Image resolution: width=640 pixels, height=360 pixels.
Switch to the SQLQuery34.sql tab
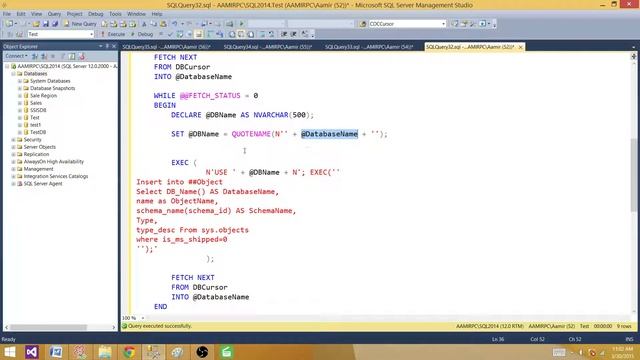pos(268,47)
